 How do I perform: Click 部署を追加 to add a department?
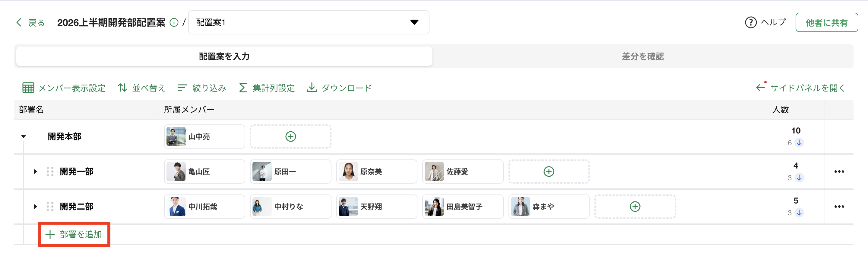click(x=74, y=235)
